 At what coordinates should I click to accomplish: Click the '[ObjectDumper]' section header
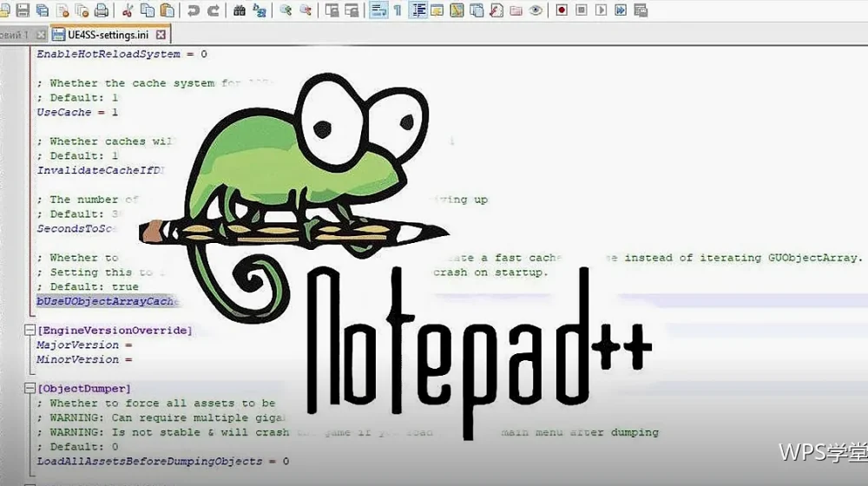point(83,388)
